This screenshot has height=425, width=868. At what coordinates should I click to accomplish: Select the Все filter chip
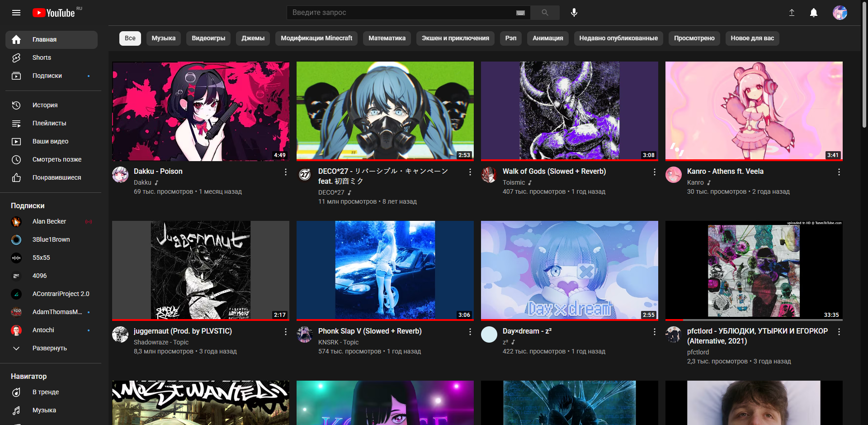click(x=130, y=38)
